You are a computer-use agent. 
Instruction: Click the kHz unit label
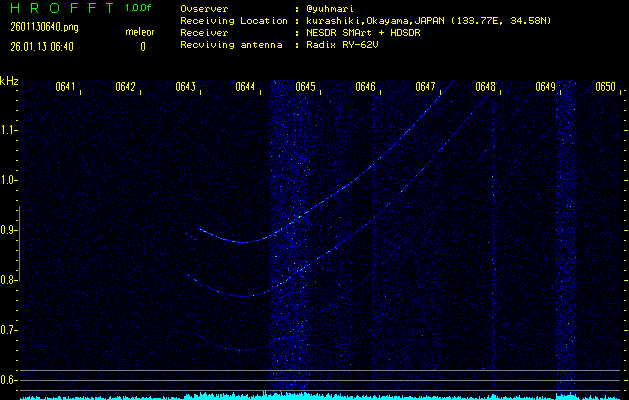point(9,81)
